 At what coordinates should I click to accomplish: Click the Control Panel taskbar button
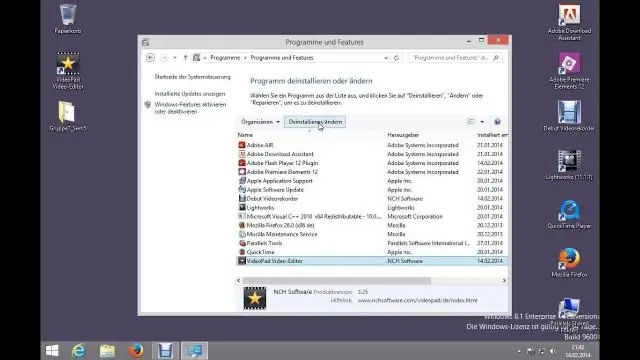(194, 351)
